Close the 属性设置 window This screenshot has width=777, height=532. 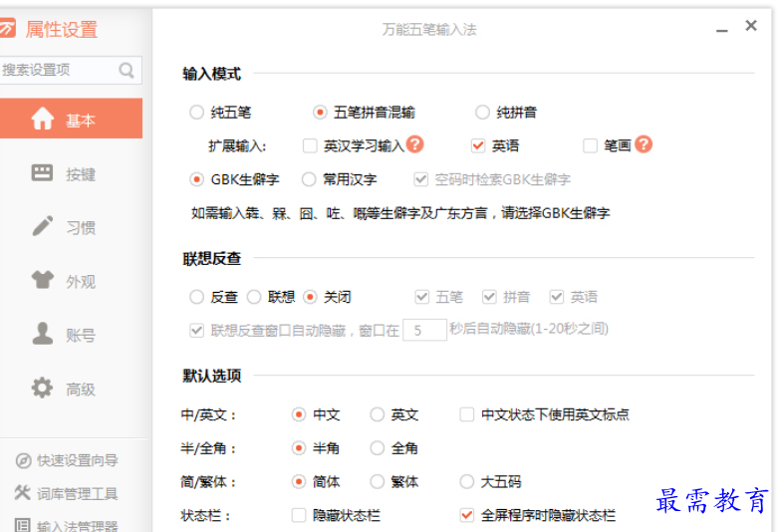751,25
